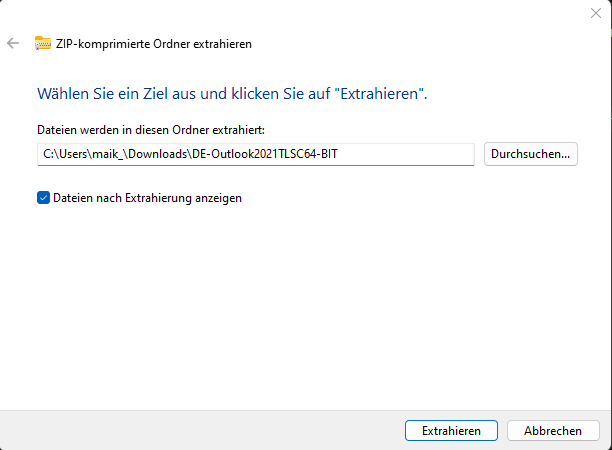This screenshot has width=612, height=450.
Task: Click the gray footer bar left of 'Extrahieren'
Action: 200,430
